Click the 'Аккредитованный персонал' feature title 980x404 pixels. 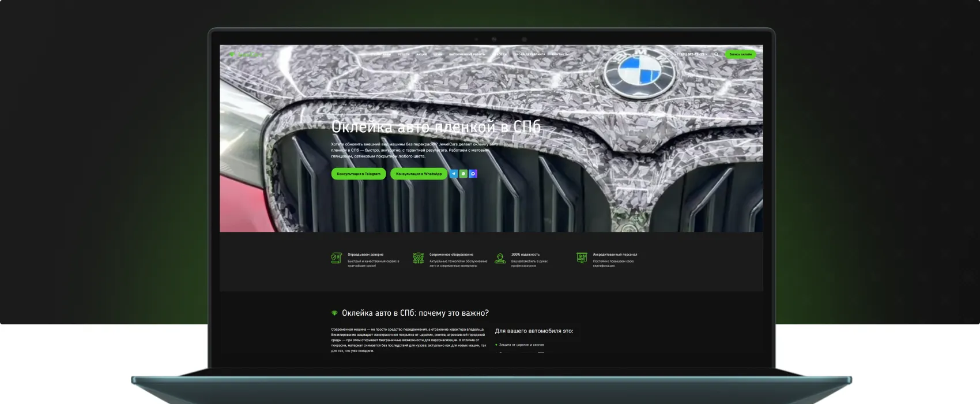coord(615,255)
